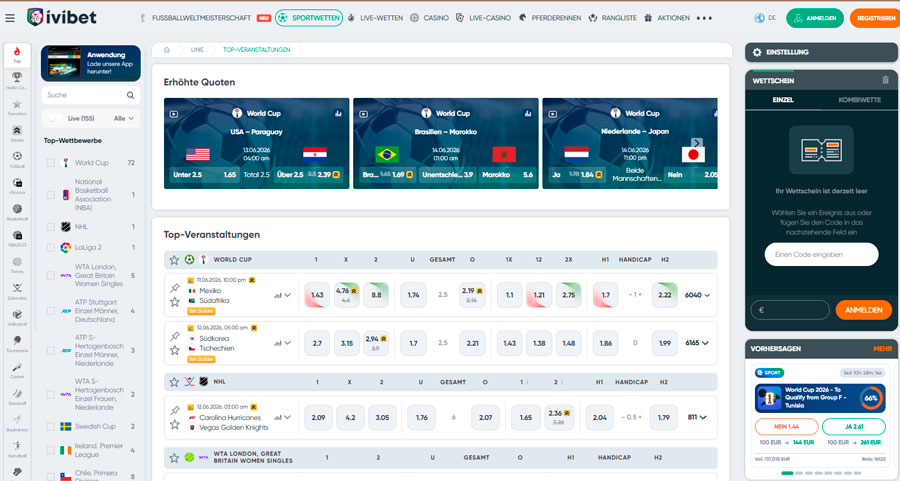Click the Registrieren button
The width and height of the screenshot is (900, 481).
point(876,18)
